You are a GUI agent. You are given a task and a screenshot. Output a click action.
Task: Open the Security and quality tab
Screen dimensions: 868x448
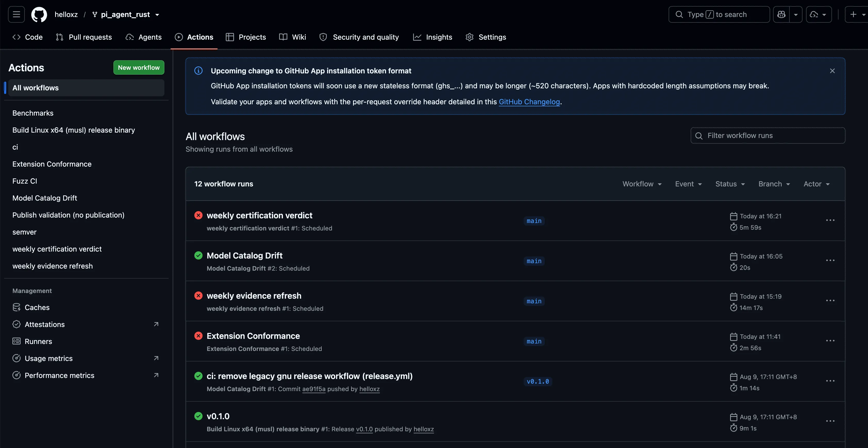click(x=359, y=37)
